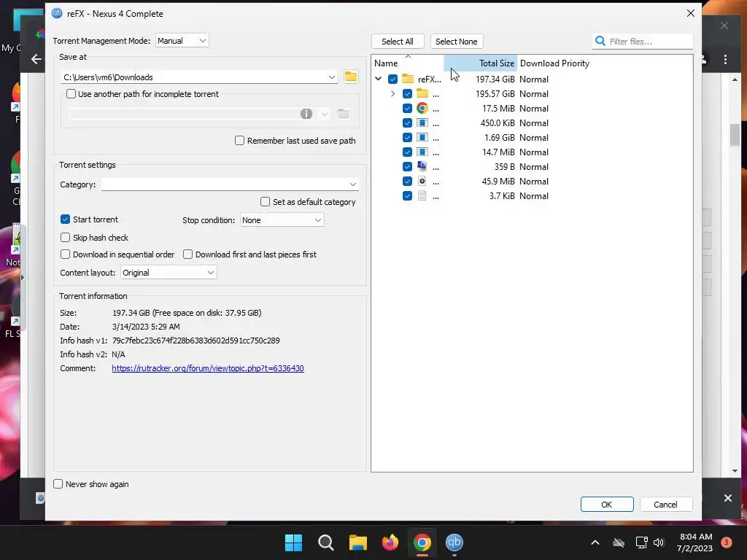Viewport: 747px width, 560px height.
Task: Enable Use another path for incomplete torrent
Action: pos(71,94)
